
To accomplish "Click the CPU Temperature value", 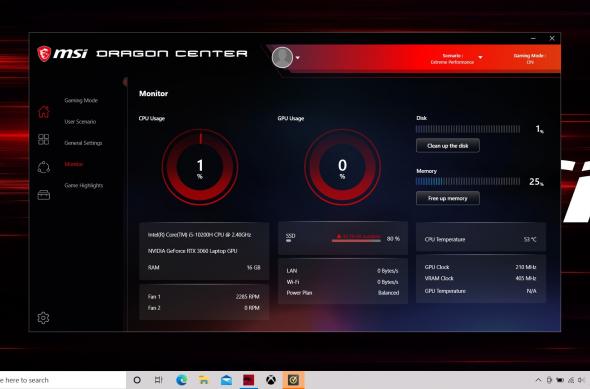I will [x=530, y=239].
